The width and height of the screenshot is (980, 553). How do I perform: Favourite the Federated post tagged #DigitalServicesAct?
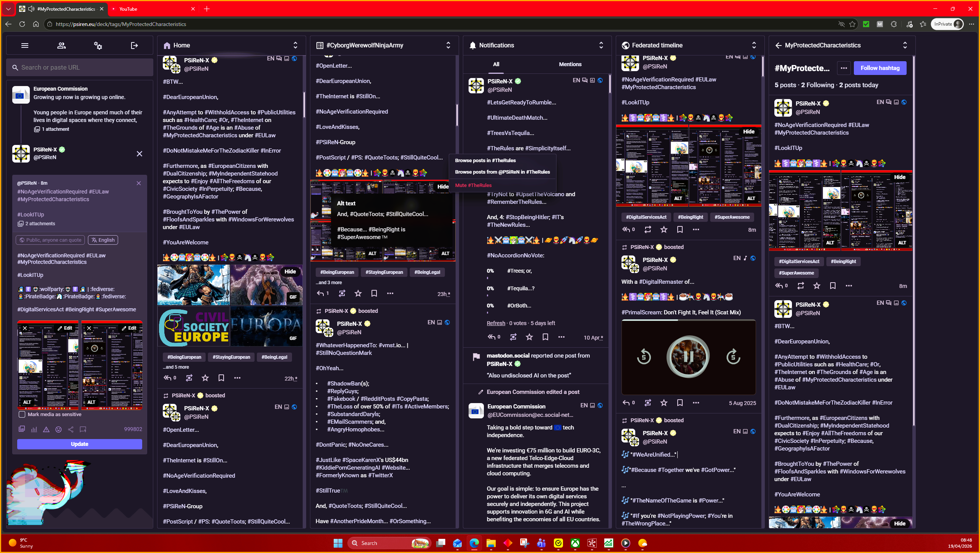click(664, 229)
